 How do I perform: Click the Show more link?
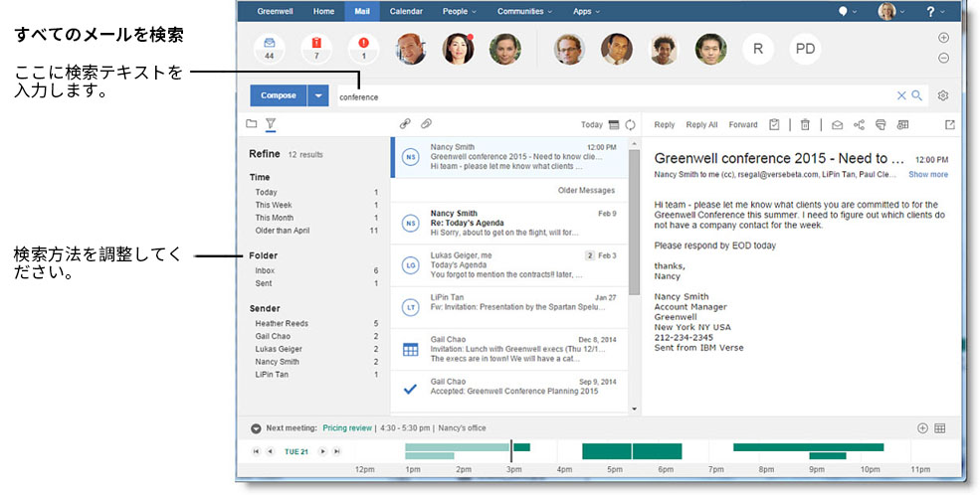pos(928,175)
